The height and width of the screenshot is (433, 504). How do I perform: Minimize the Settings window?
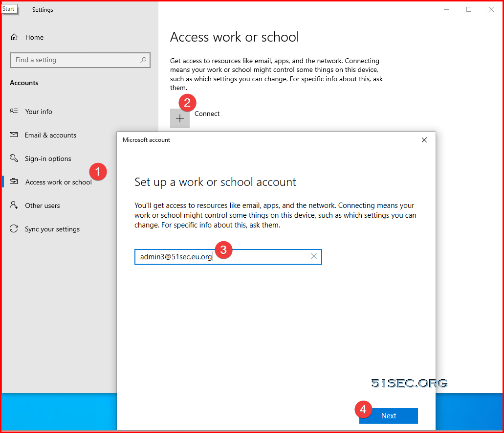click(446, 10)
